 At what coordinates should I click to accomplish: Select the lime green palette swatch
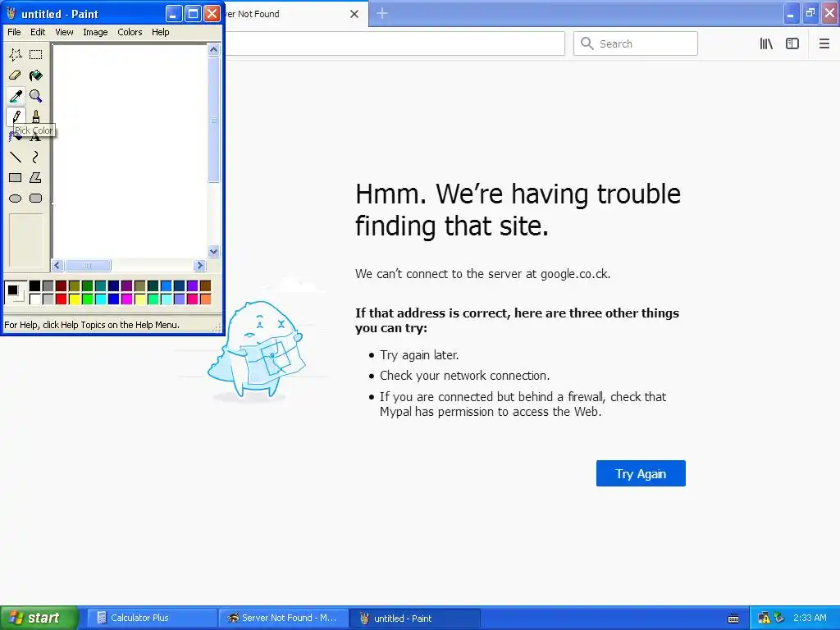[x=87, y=299]
